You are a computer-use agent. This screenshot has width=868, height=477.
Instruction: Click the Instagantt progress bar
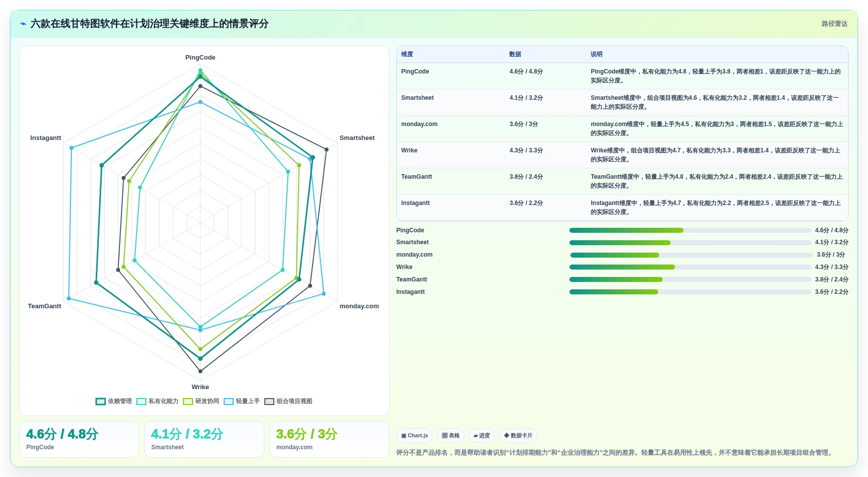coord(690,292)
